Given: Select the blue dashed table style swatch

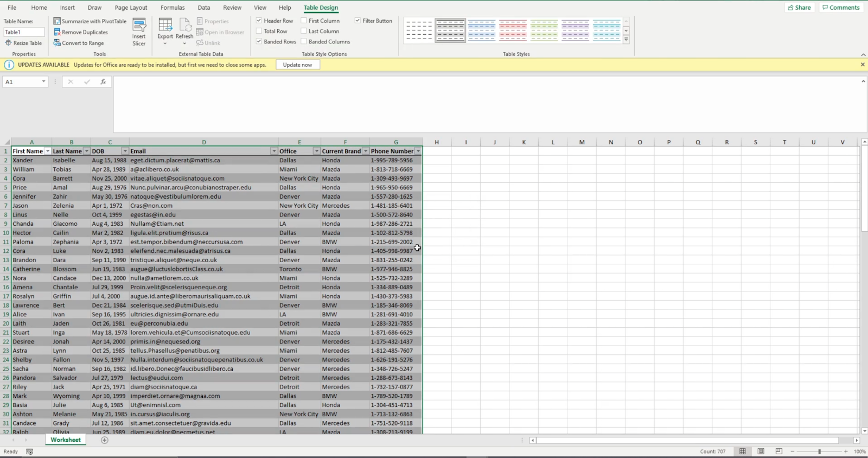Looking at the screenshot, I should (481, 30).
